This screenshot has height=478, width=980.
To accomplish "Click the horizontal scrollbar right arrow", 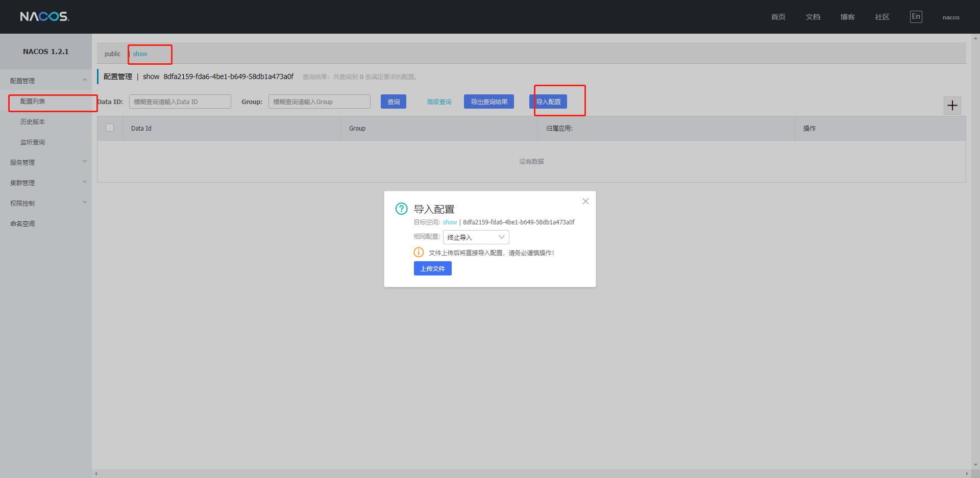I will (x=967, y=473).
